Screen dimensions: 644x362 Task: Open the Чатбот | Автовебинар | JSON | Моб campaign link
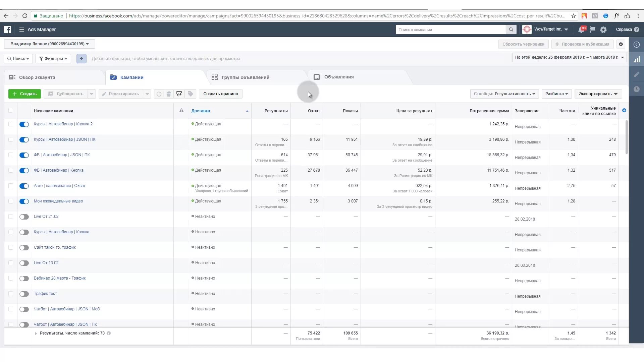pos(67,309)
